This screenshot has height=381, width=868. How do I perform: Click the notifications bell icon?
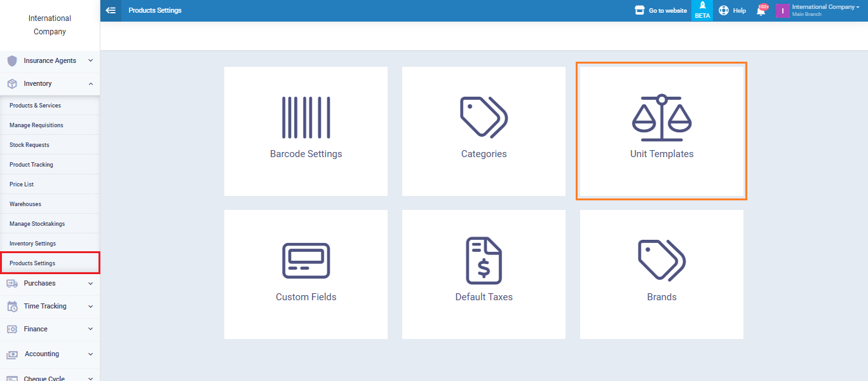pyautogui.click(x=761, y=11)
